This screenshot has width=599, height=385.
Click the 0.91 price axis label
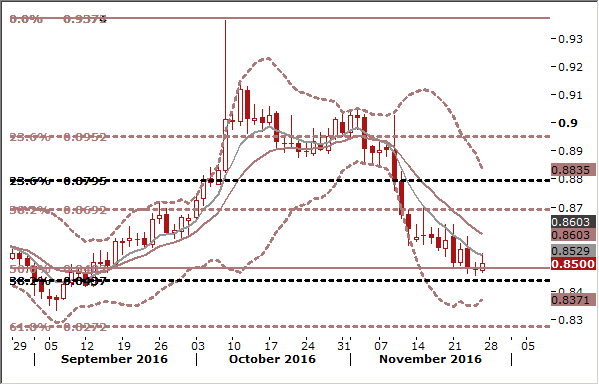click(x=570, y=95)
